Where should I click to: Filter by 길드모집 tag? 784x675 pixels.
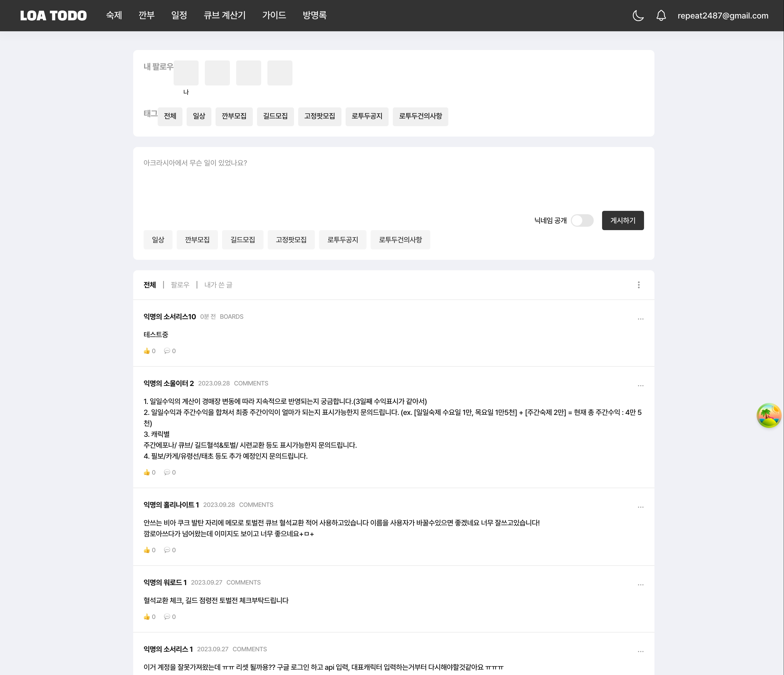(x=275, y=116)
